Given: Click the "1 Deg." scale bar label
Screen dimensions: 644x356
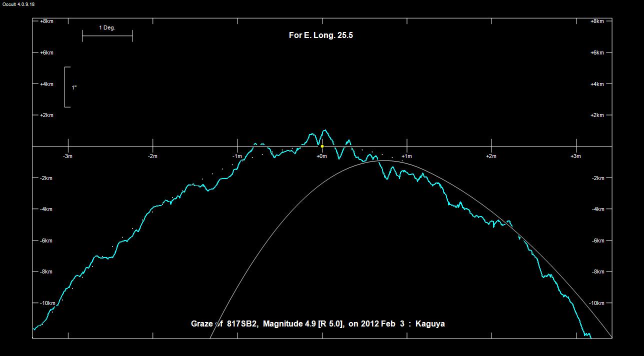Looking at the screenshot, I should 107,28.
